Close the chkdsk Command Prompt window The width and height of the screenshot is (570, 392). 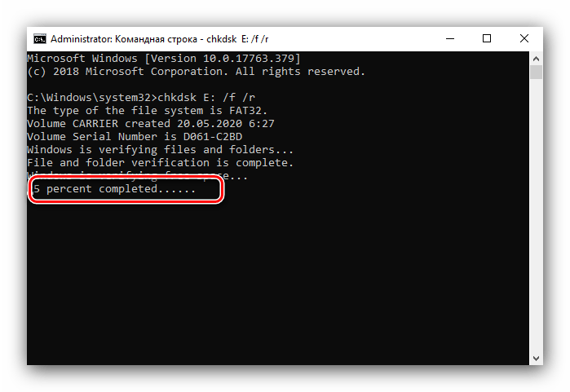click(x=524, y=38)
